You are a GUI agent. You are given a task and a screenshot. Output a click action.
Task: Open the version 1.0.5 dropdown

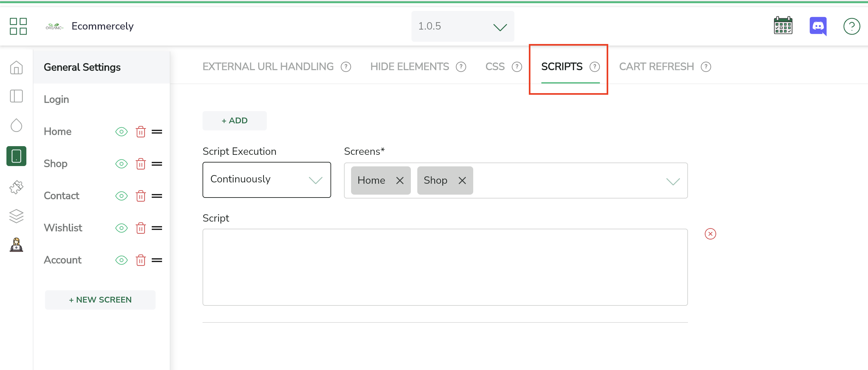[462, 26]
